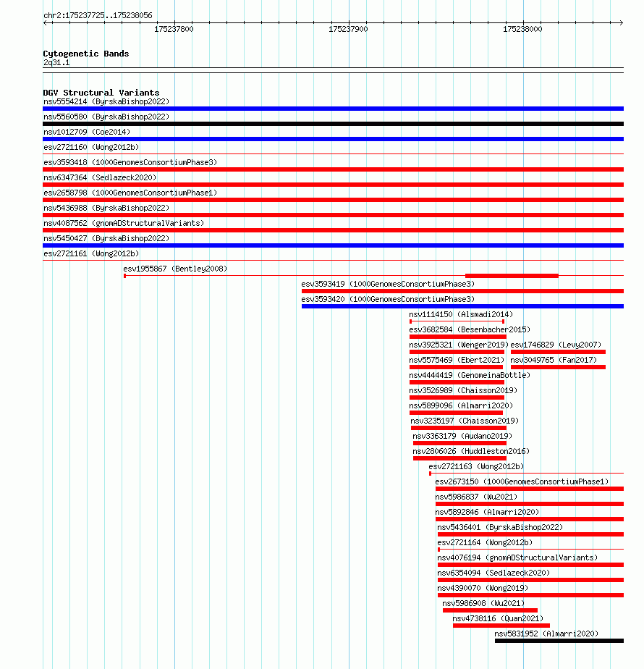
Task: Click esv3593419 (1000GenomesConsortiumPhase3) label
Action: tap(388, 284)
